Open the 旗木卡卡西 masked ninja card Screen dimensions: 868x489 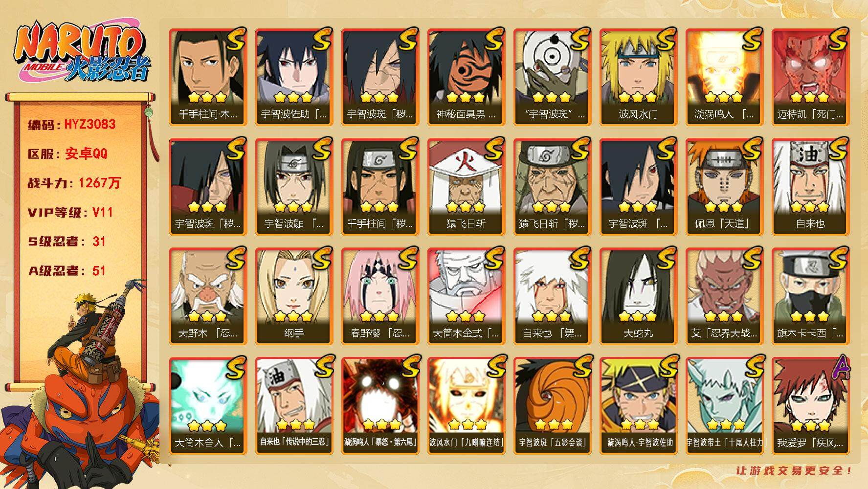(810, 296)
